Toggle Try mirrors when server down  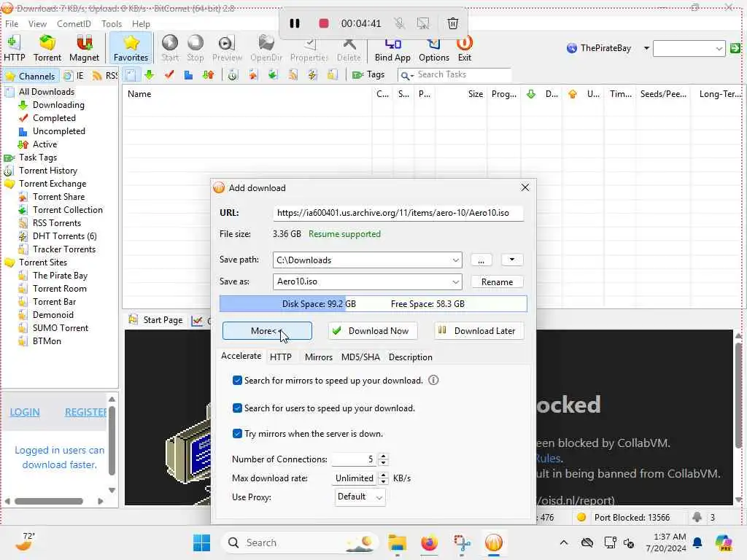coord(237,434)
